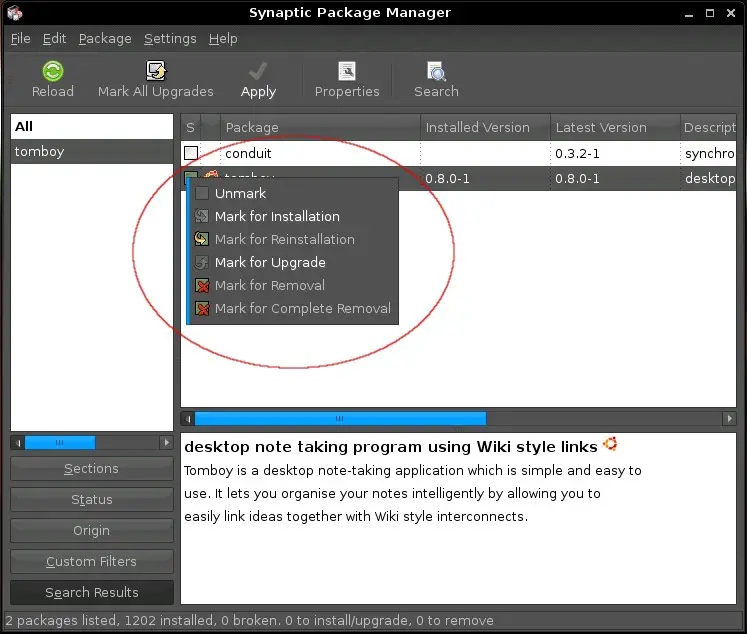Click the Mark for Upgrade icon

pyautogui.click(x=202, y=262)
